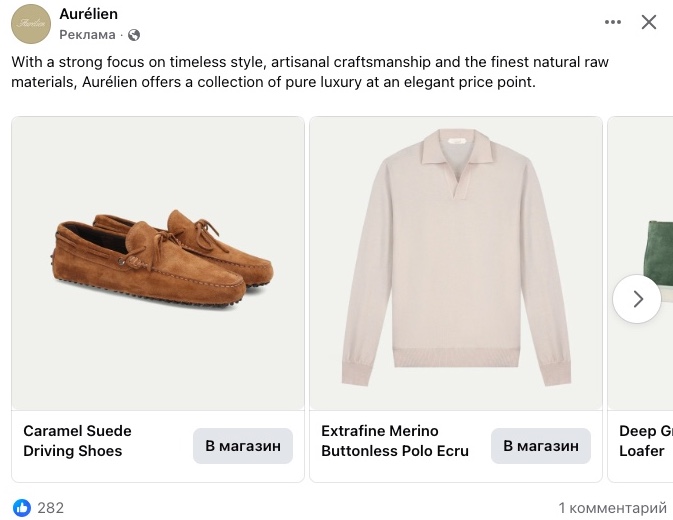The height and width of the screenshot is (520, 673).
Task: Open the Aurélien page name link
Action: coord(88,14)
